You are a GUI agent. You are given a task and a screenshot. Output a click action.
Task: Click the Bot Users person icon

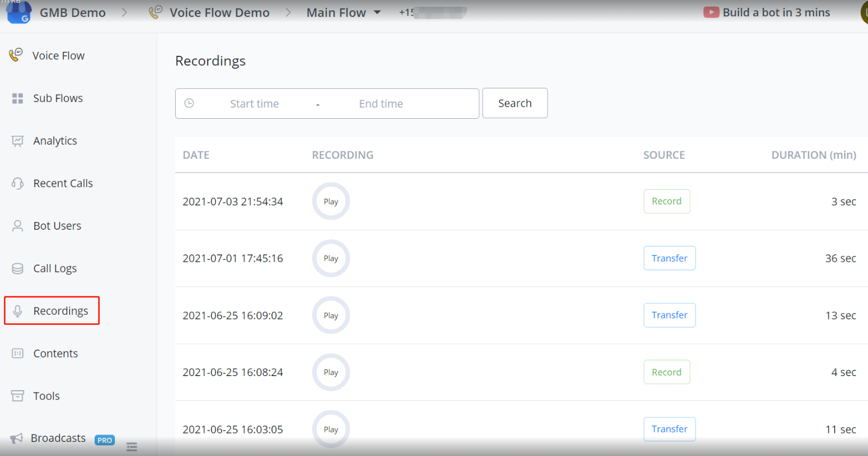coord(17,226)
